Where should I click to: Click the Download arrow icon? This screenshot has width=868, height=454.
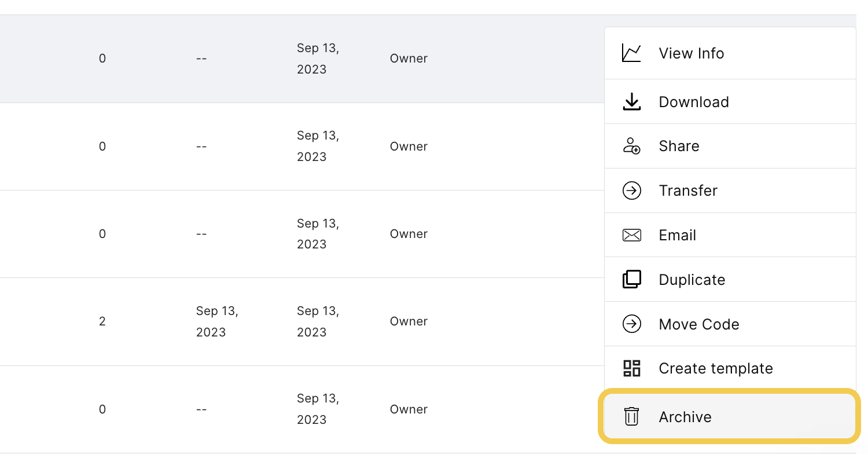coord(631,102)
